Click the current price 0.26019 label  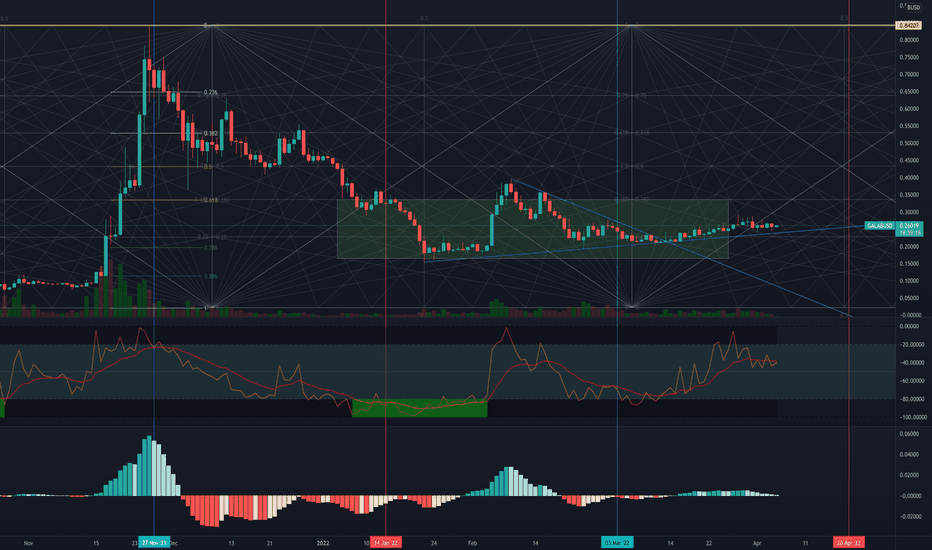(x=909, y=226)
